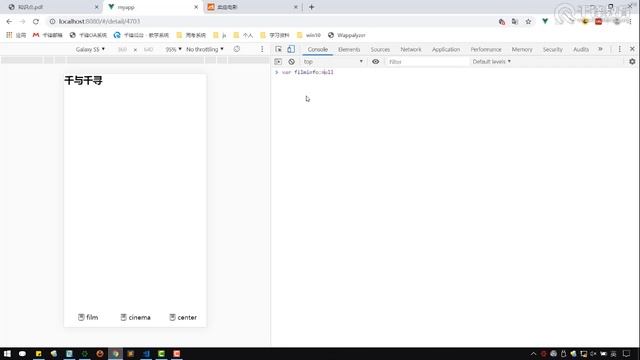Screen dimensions: 640x360
Task: Open the js bookmarks folder
Action: pyautogui.click(x=220, y=35)
